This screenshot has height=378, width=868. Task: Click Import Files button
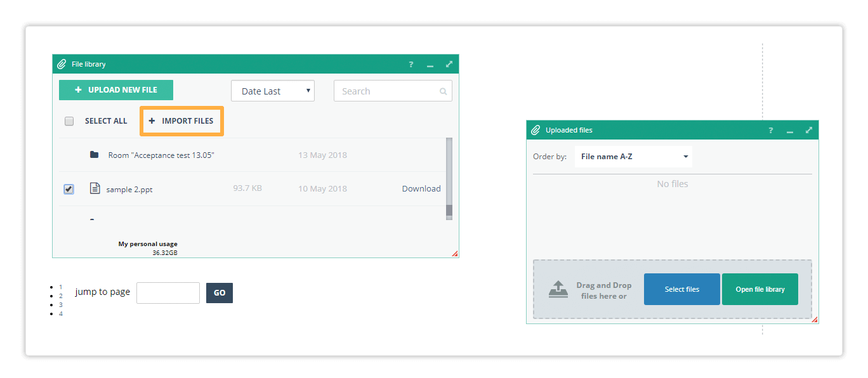tap(181, 121)
